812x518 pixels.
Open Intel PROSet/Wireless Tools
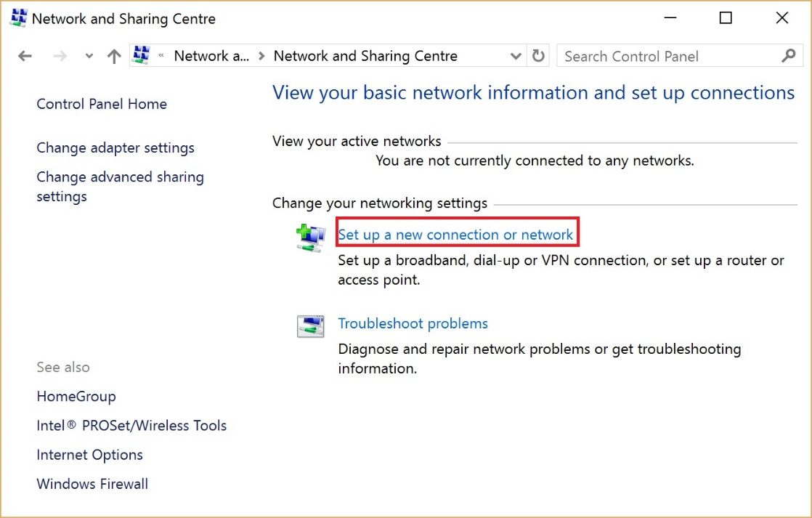pos(131,425)
